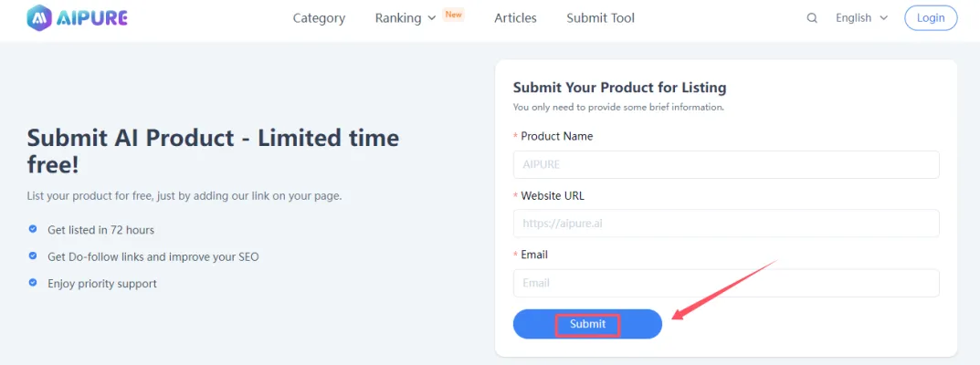Click checkmark icon beside 'Get Do-follow links'
The width and height of the screenshot is (980, 365).
tap(33, 256)
